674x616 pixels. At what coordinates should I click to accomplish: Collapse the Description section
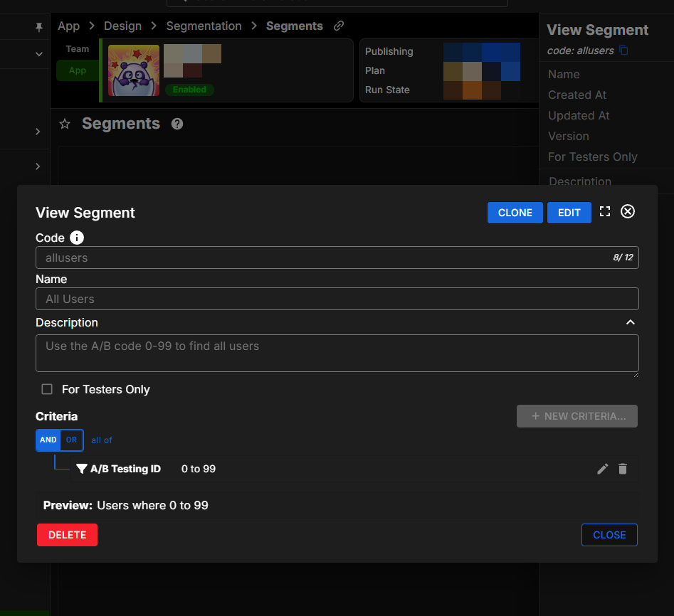click(630, 322)
